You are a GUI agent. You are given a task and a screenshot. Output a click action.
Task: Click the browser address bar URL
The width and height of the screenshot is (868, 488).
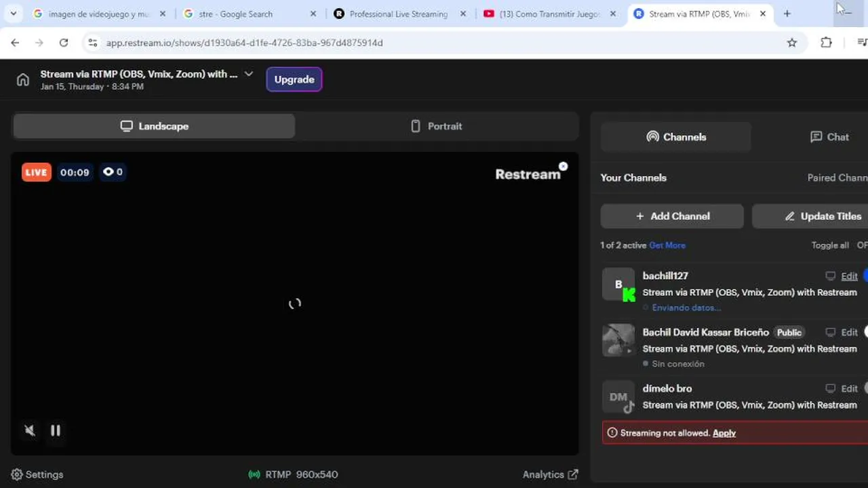pyautogui.click(x=244, y=43)
